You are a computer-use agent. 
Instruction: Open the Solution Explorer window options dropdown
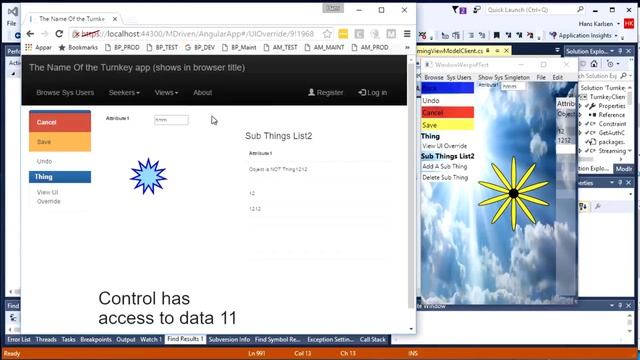[x=612, y=51]
